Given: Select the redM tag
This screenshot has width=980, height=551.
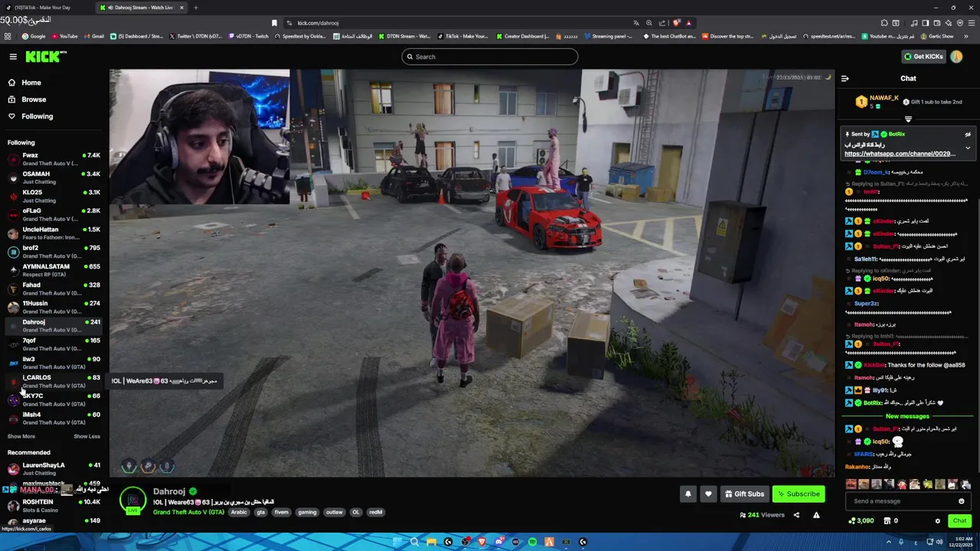Looking at the screenshot, I should 375,512.
